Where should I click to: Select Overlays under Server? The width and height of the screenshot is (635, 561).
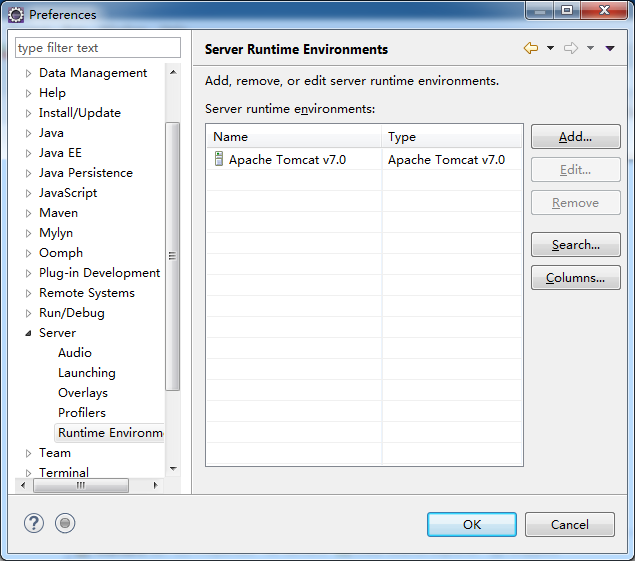83,393
